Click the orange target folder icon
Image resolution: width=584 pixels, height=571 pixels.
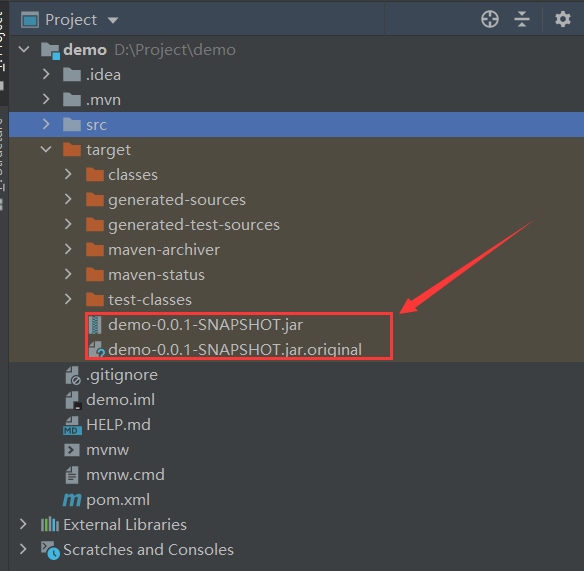(72, 149)
